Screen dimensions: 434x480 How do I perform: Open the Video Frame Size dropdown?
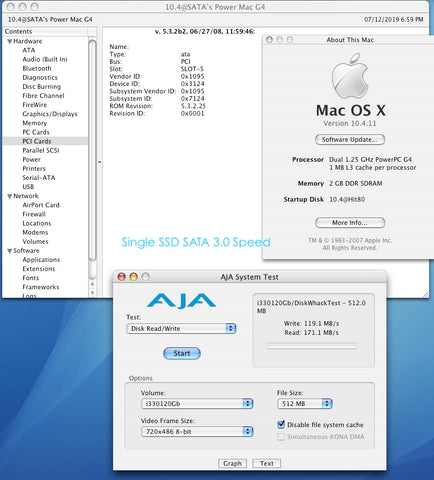pos(197,432)
